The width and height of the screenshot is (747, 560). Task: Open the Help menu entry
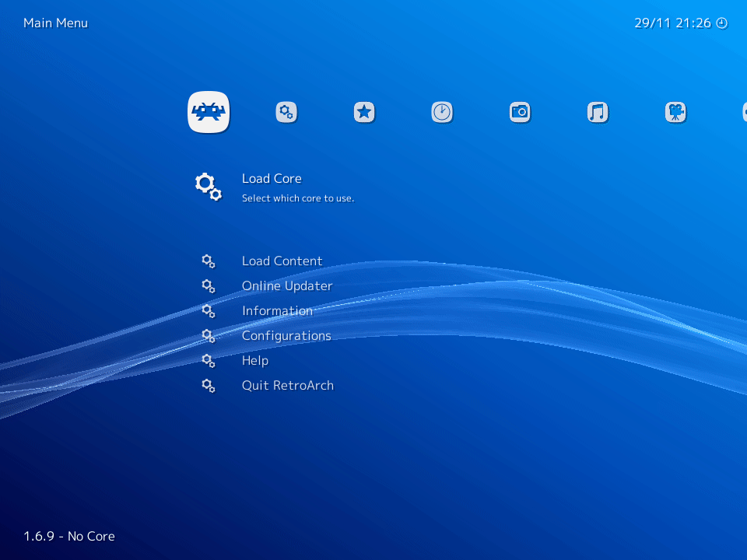(x=255, y=360)
